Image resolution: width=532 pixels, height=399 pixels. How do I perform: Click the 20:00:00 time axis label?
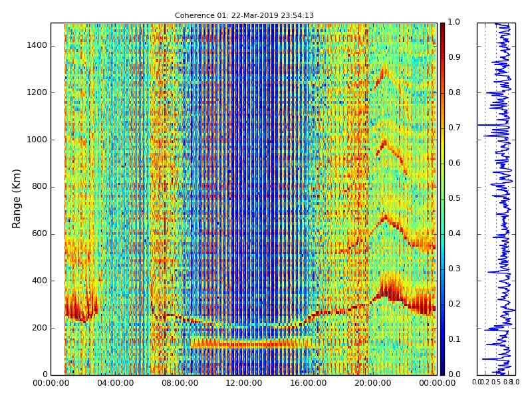(x=372, y=383)
